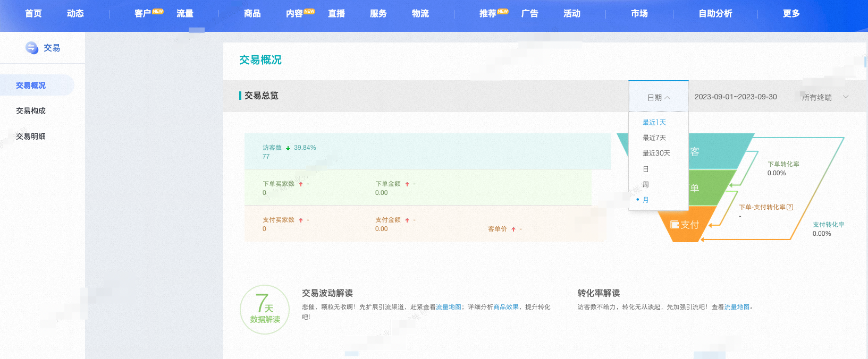Viewport: 868px width, 359px height.
Task: Select 周 option in date dropdown
Action: tap(646, 184)
